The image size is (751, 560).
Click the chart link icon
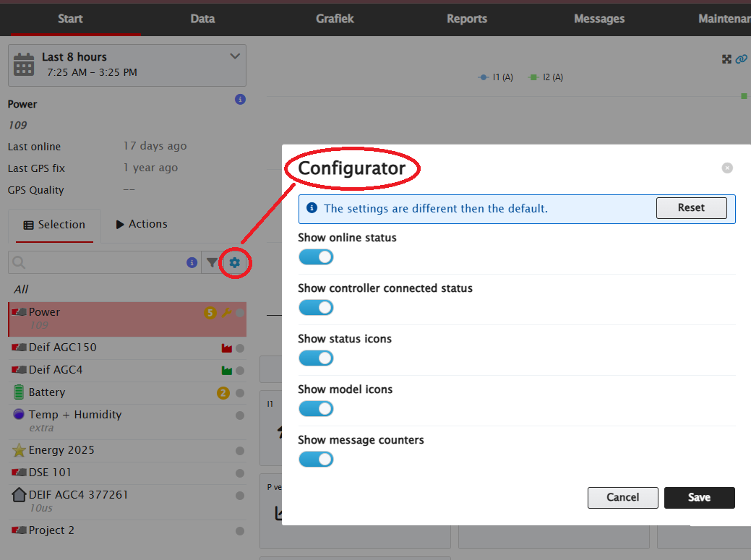point(742,59)
